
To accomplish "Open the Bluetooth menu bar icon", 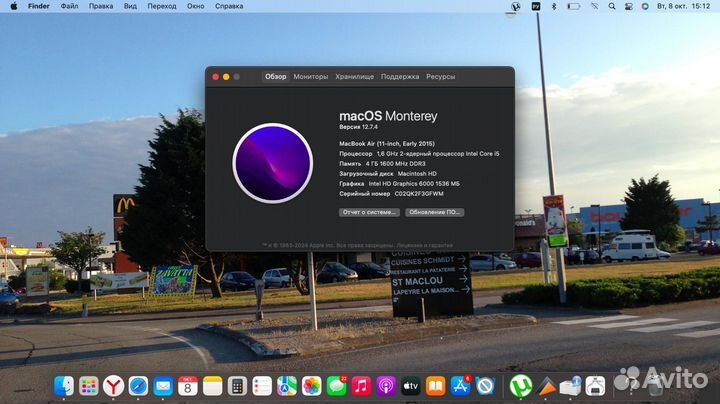I will point(554,6).
